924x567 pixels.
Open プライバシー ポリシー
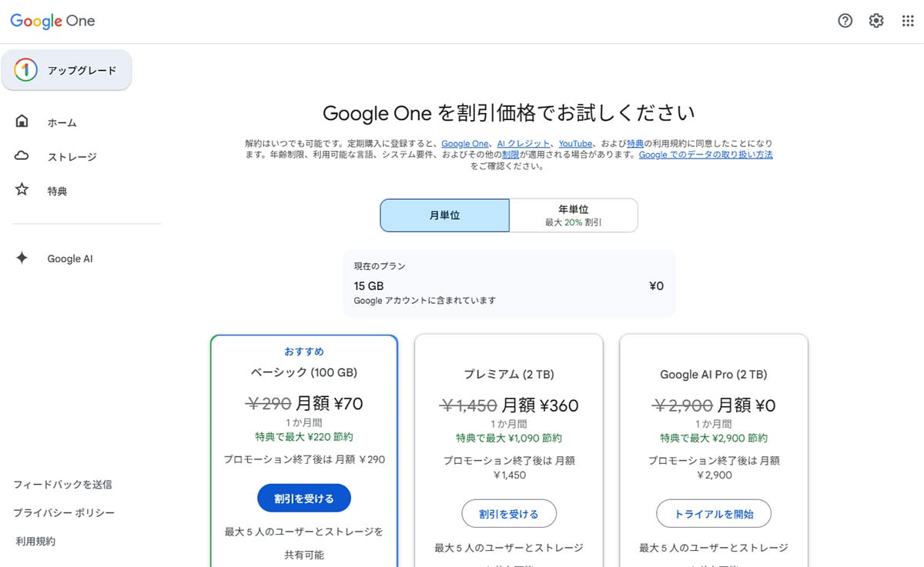(x=64, y=513)
